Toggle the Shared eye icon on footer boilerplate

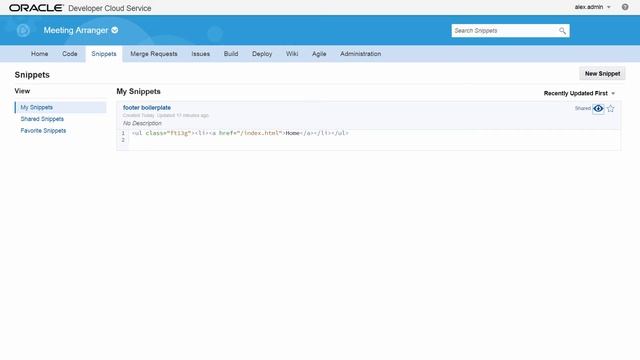click(598, 108)
